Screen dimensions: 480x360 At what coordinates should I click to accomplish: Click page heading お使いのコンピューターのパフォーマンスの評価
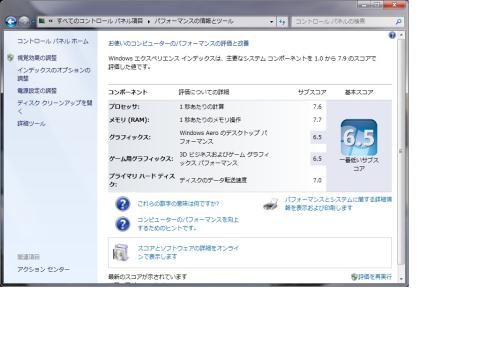[x=179, y=43]
